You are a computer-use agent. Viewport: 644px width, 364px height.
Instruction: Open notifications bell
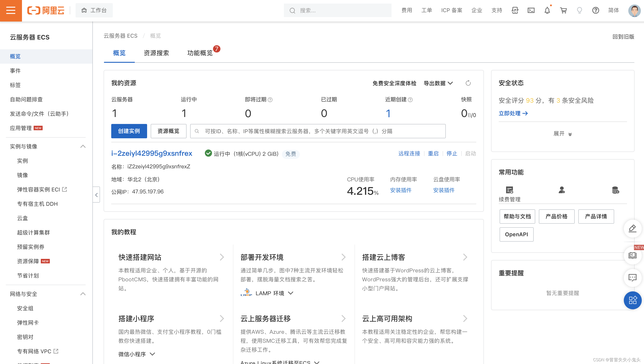click(x=547, y=11)
